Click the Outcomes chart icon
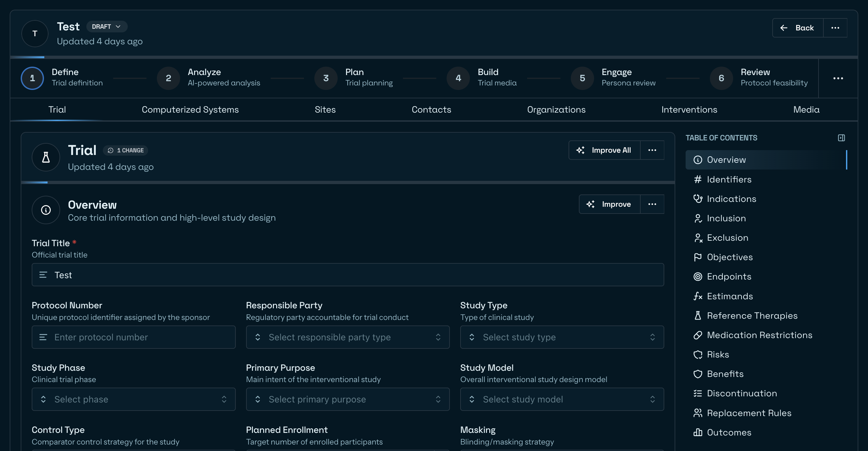Viewport: 868px width, 451px height. click(x=698, y=433)
